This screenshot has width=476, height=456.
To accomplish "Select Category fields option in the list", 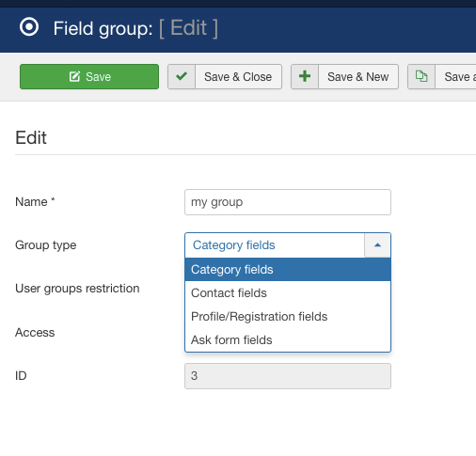I will point(288,270).
